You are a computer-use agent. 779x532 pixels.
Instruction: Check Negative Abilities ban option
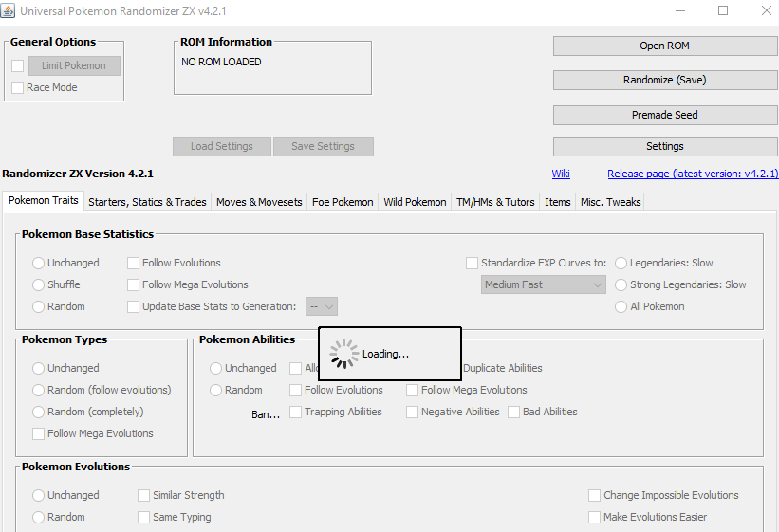pos(413,412)
